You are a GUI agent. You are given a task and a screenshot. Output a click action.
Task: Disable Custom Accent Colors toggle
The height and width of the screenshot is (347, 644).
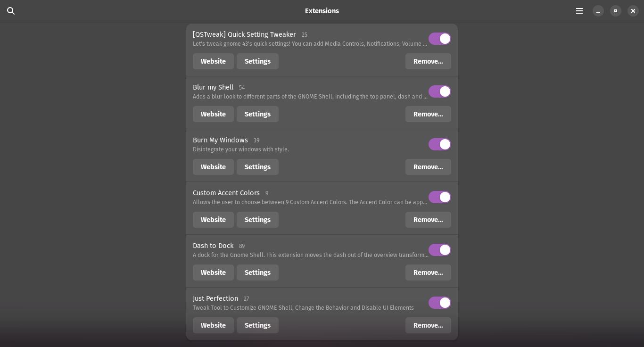440,197
